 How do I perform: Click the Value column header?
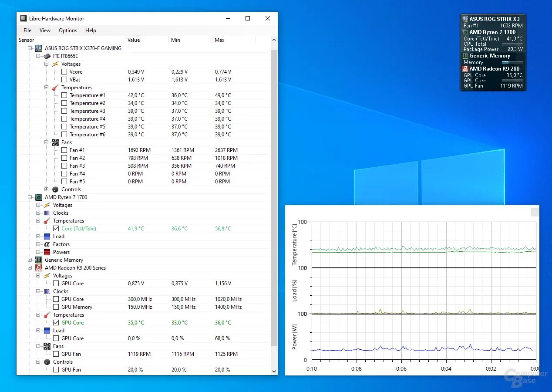coord(147,40)
